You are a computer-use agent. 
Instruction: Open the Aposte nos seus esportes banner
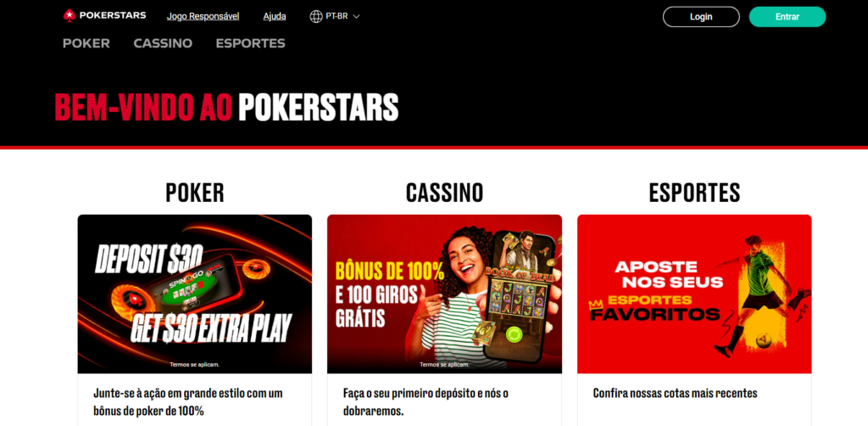(x=694, y=294)
